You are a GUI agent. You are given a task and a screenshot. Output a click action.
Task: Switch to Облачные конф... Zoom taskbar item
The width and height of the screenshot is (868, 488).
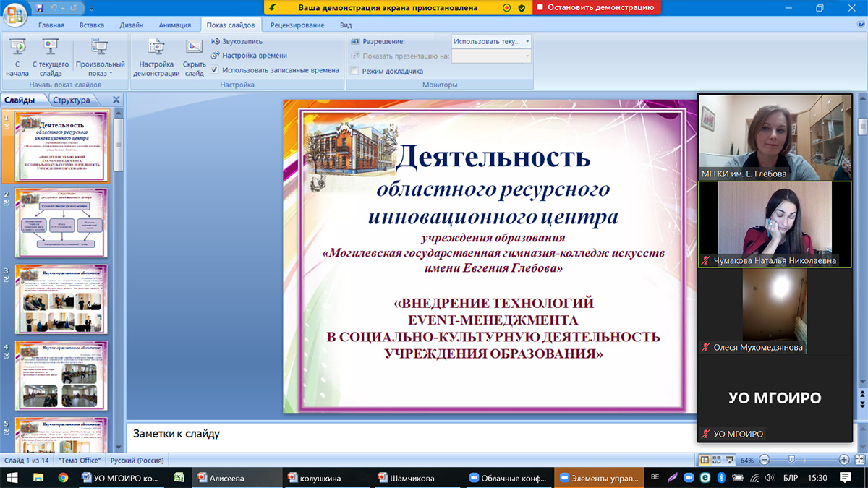coord(510,477)
